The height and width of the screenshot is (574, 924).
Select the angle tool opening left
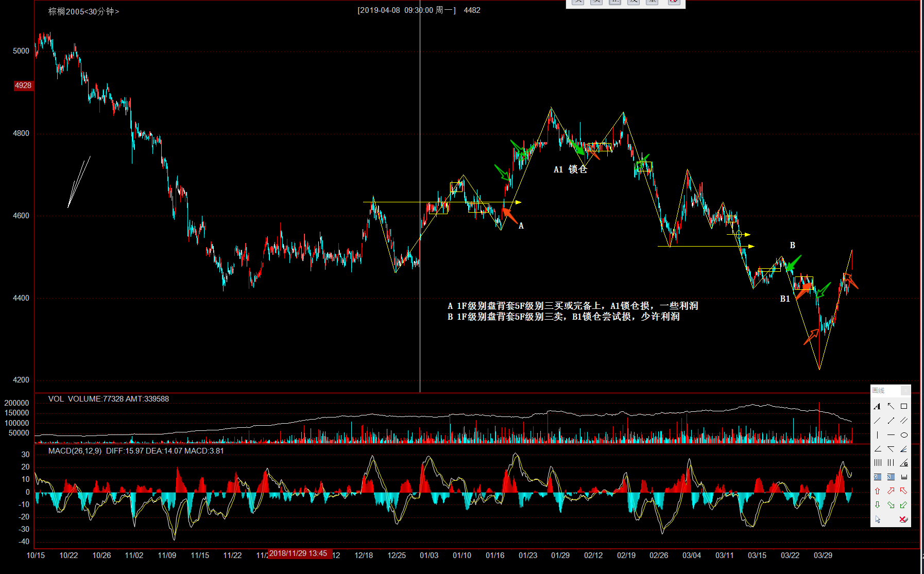coord(891,449)
